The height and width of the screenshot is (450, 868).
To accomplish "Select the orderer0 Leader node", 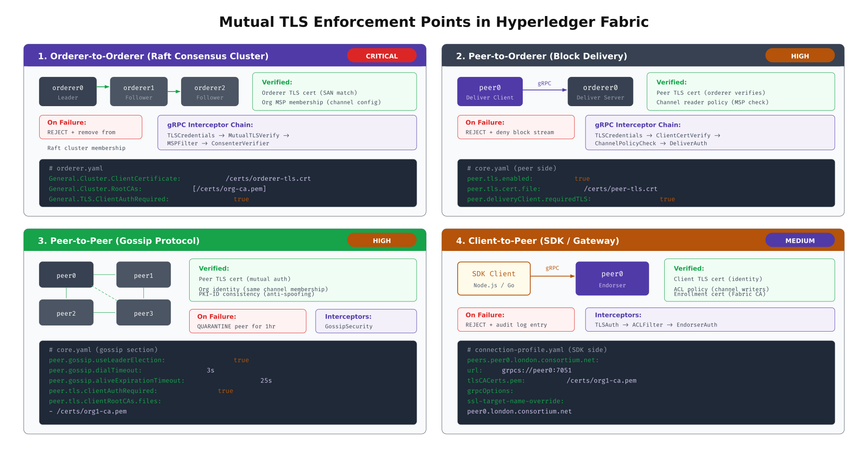I will [67, 91].
